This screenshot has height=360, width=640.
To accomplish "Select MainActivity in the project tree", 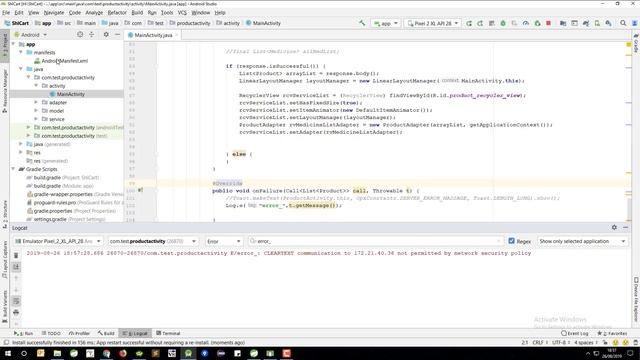I will (x=71, y=94).
